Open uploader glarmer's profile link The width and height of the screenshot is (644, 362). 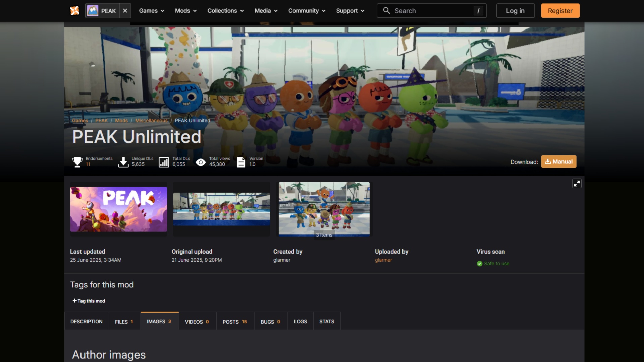(383, 260)
